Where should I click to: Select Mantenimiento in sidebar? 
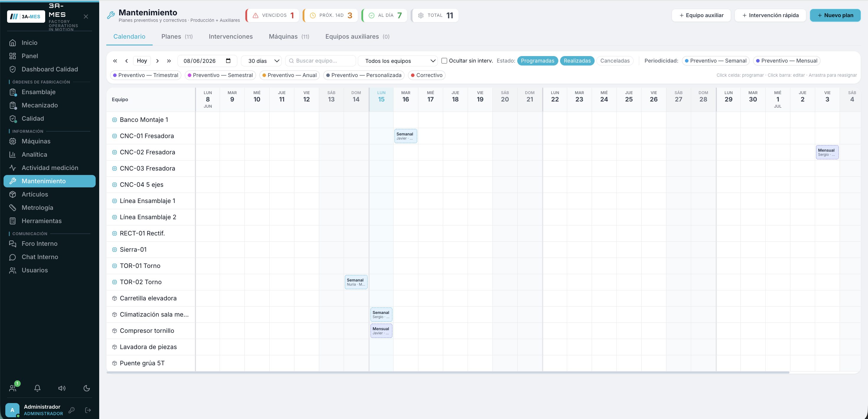click(x=50, y=181)
